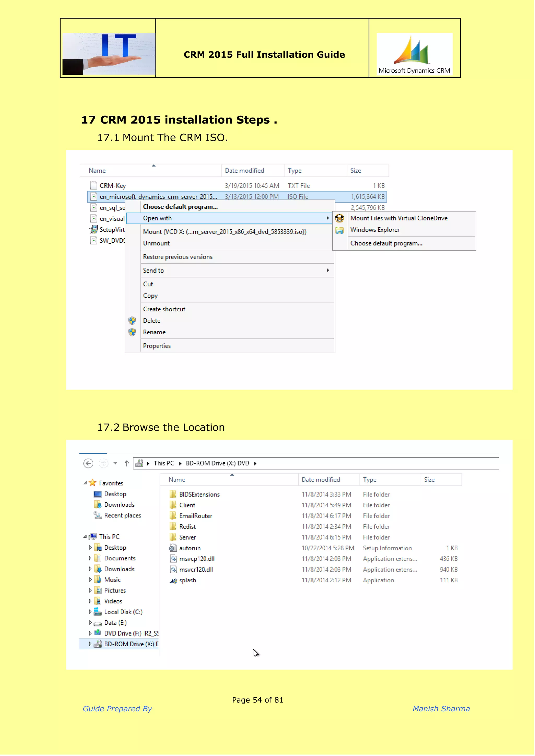
Task: Click the BIDSExtensions folder icon
Action: 173,495
